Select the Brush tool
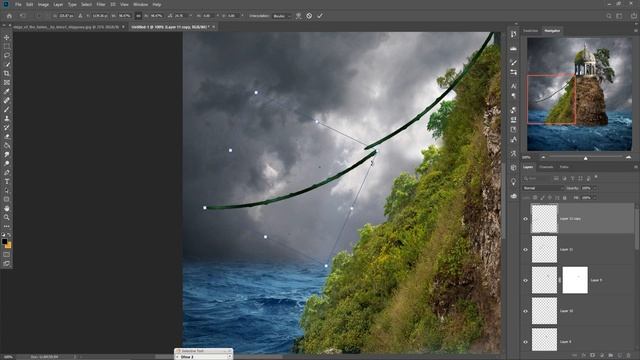Viewport: 640px width, 360px height. [7, 109]
